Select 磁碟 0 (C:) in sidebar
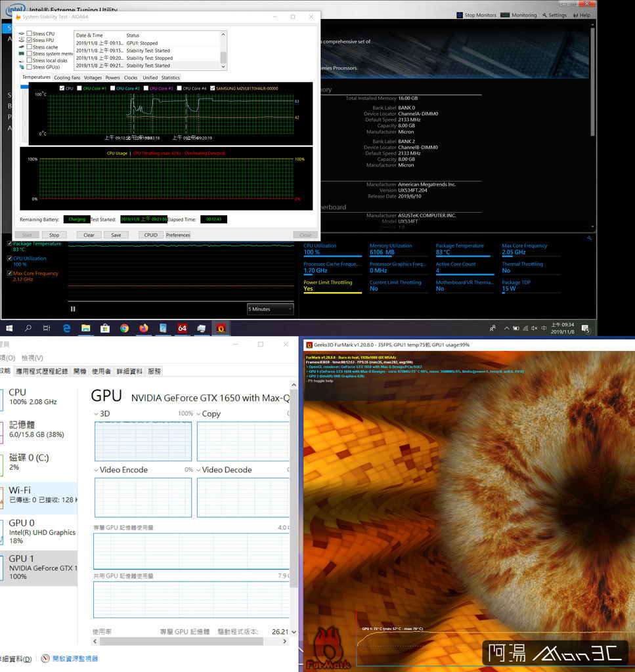The height and width of the screenshot is (672, 635). (x=39, y=463)
